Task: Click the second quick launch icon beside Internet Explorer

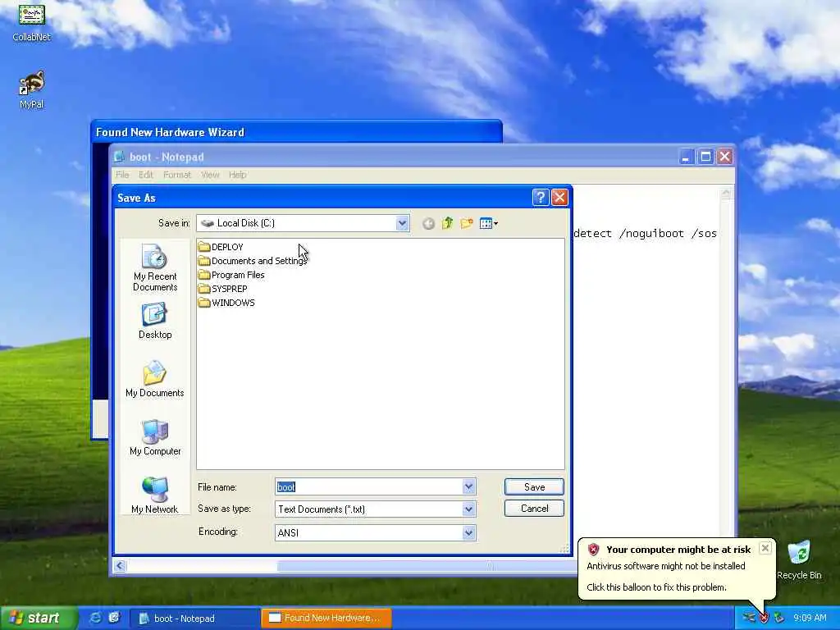Action: pos(113,618)
